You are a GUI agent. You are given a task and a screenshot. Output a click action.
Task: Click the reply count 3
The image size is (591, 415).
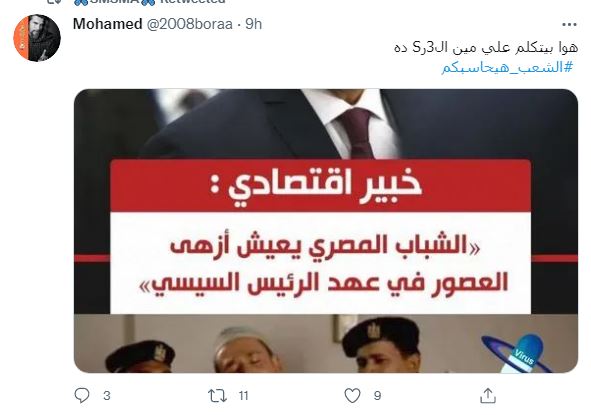pos(107,396)
